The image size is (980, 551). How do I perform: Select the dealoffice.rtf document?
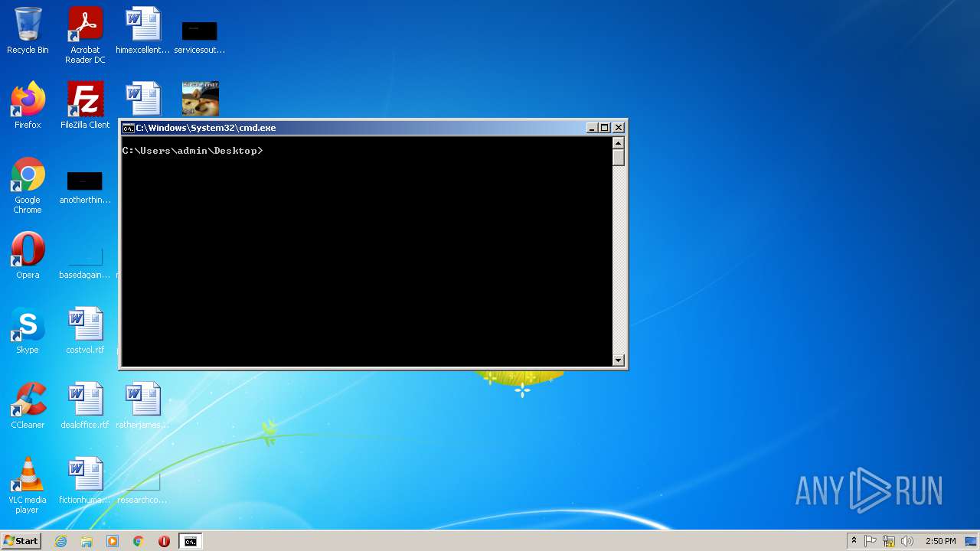[85, 406]
